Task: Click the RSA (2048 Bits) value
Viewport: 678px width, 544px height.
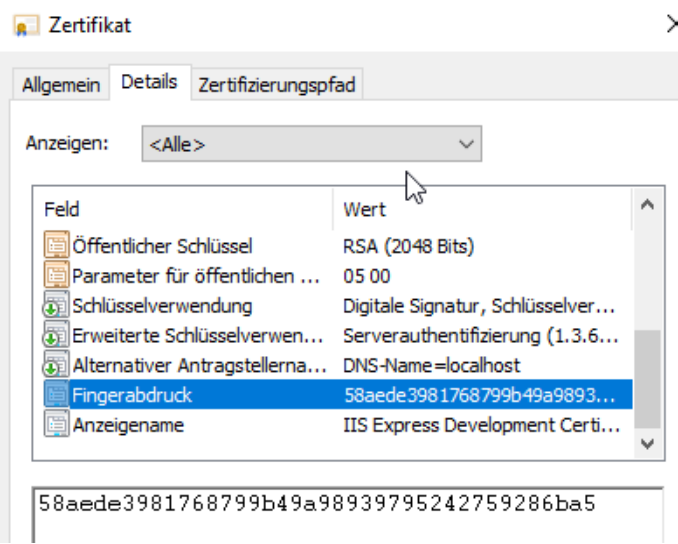Action: [409, 246]
